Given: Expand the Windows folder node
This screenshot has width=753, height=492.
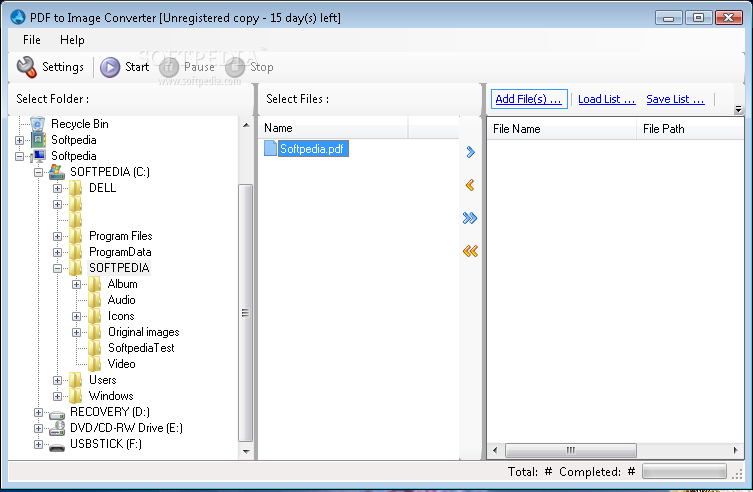Looking at the screenshot, I should click(x=57, y=396).
